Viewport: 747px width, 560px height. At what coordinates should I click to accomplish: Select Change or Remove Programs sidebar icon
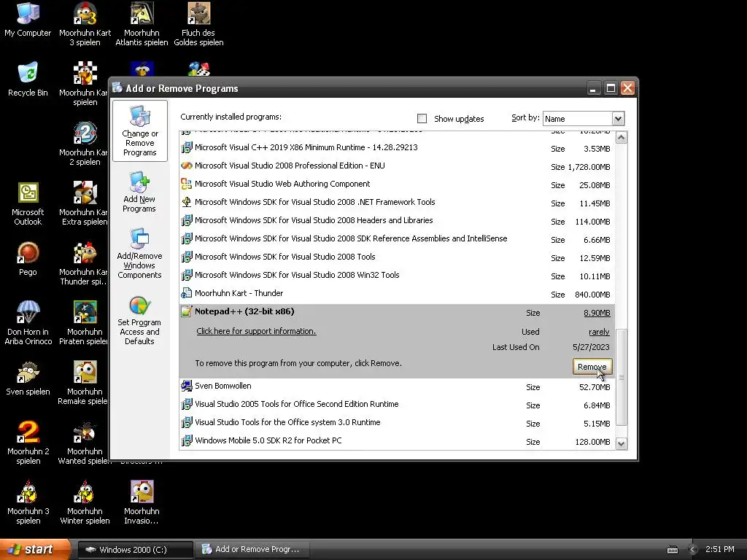tap(139, 131)
